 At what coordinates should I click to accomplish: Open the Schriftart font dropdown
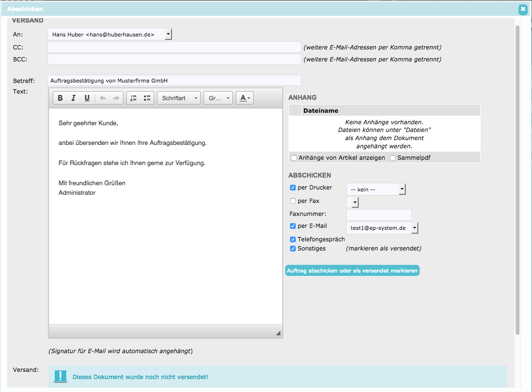(x=179, y=98)
